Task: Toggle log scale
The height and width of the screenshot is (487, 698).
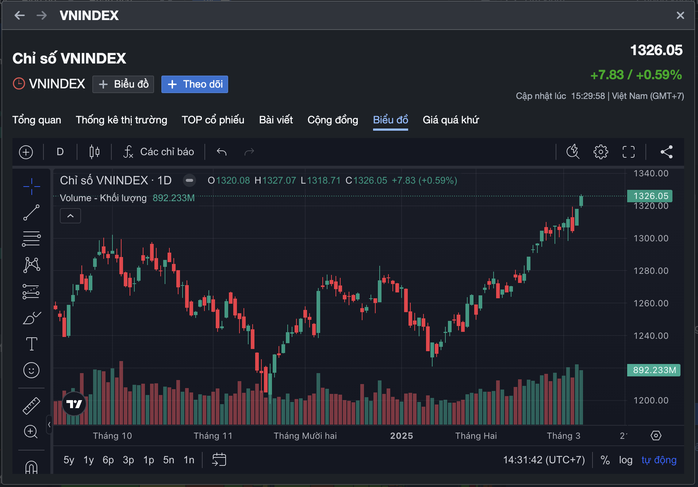Action: coord(625,460)
